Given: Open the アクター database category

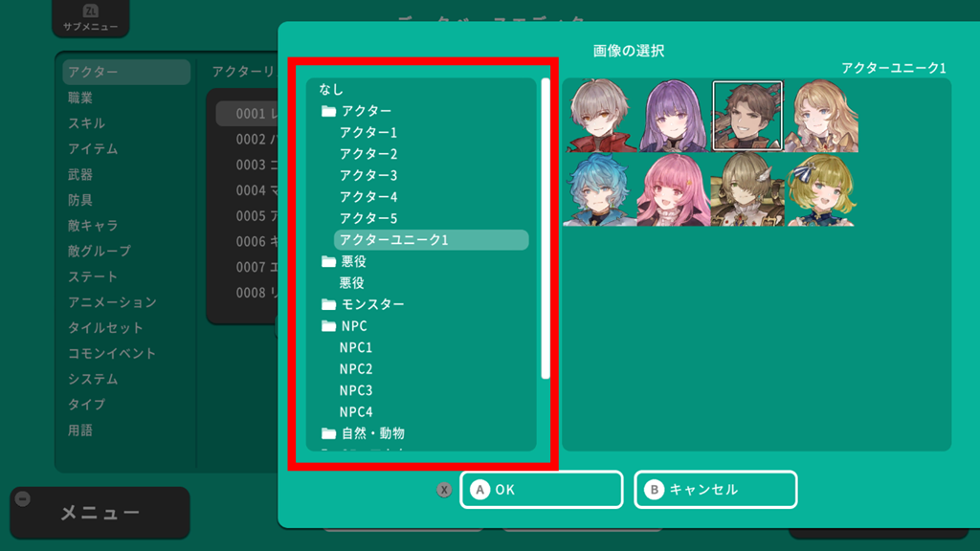Looking at the screenshot, I should pyautogui.click(x=126, y=72).
